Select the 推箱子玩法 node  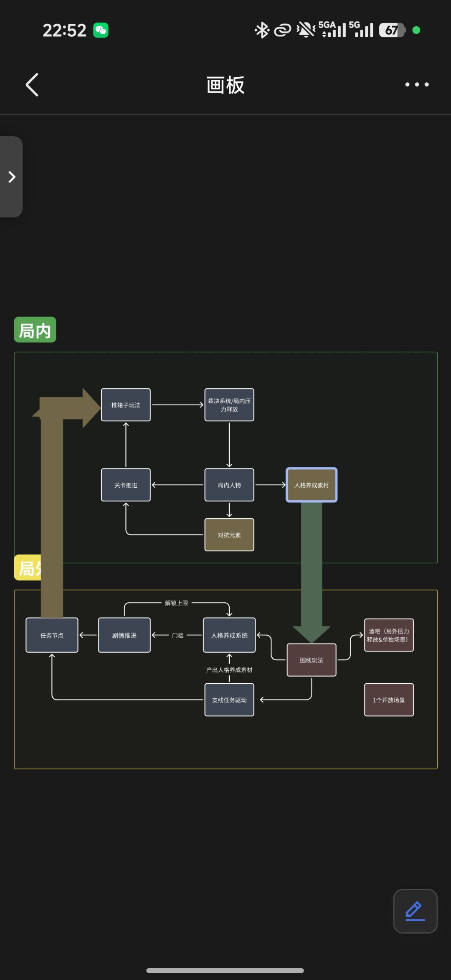pyautogui.click(x=126, y=405)
